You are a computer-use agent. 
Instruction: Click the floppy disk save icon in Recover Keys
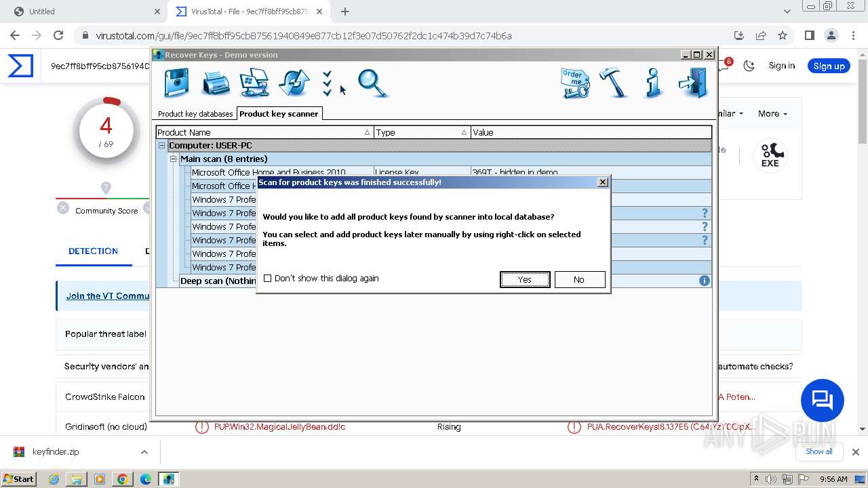pyautogui.click(x=177, y=83)
